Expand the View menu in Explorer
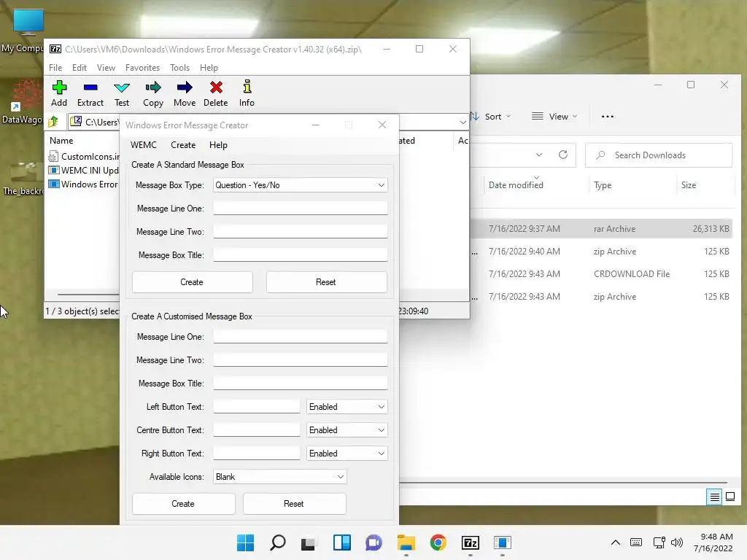 554,116
